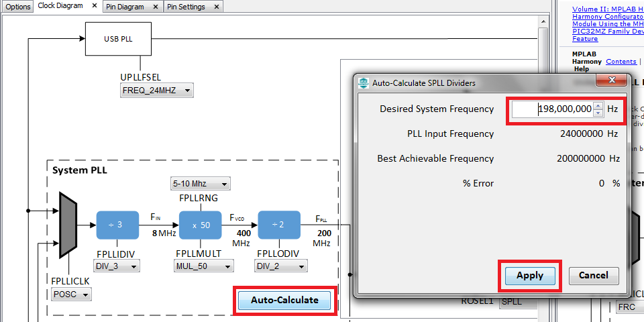644x322 pixels.
Task: Increase the desired frequency with the up arrow
Action: click(x=598, y=105)
